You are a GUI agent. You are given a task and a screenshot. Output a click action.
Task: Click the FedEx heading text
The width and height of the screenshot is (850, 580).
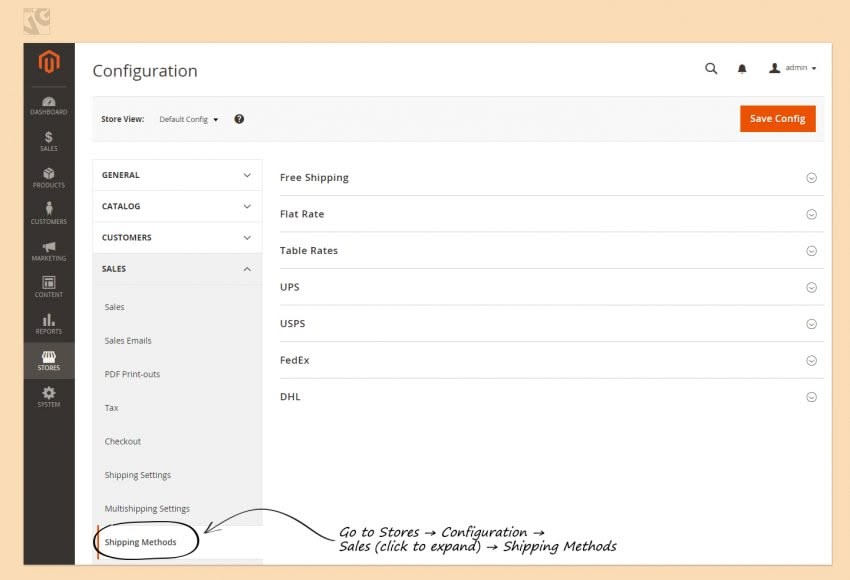[294, 360]
